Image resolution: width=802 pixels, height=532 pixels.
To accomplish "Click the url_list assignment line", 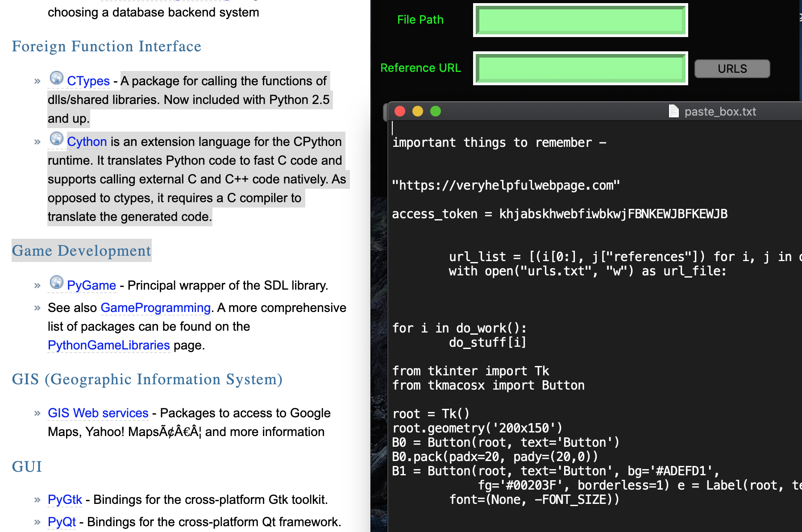I will 625,257.
